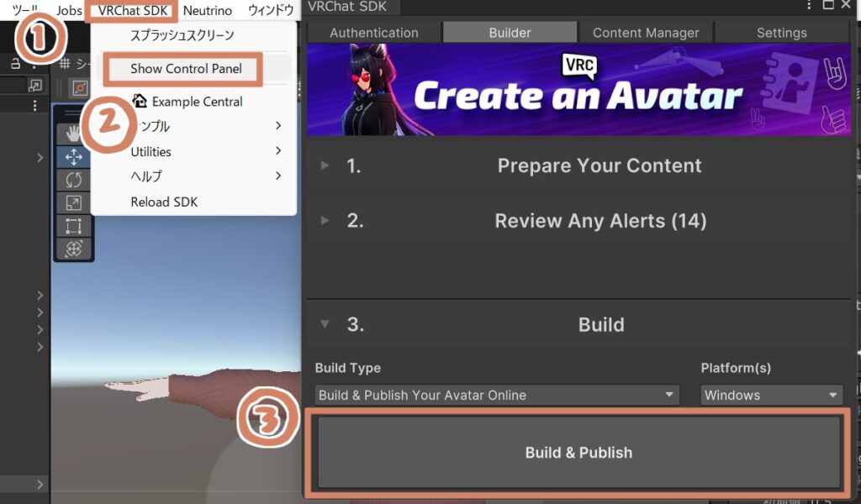
Task: Collapse the Build section
Action: click(325, 324)
